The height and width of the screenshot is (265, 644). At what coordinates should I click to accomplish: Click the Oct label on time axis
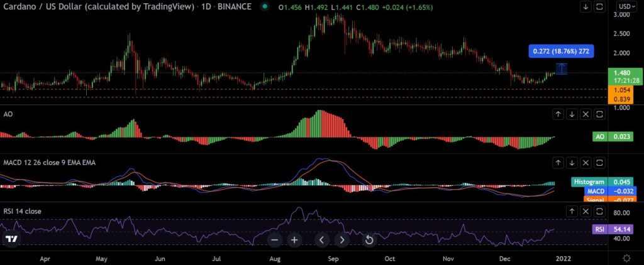tap(389, 259)
